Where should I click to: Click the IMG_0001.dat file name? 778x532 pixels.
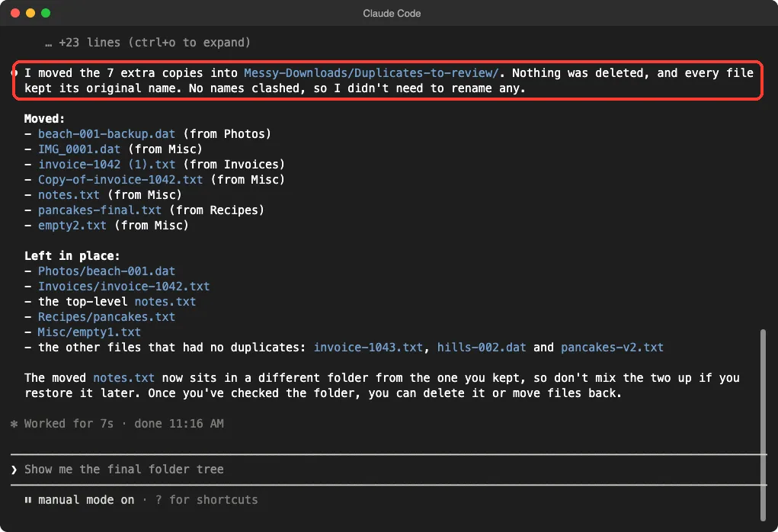[x=79, y=149]
